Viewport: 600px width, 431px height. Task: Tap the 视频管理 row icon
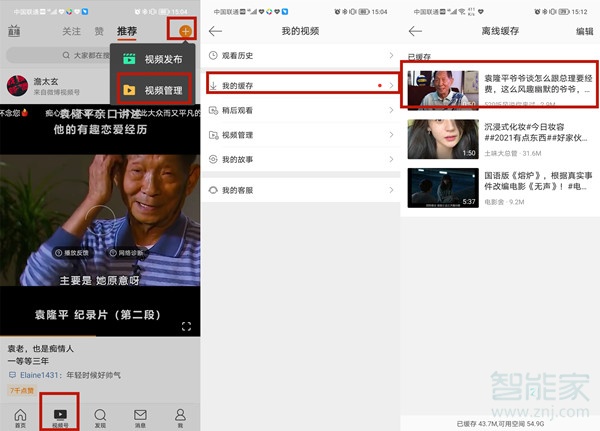(213, 135)
